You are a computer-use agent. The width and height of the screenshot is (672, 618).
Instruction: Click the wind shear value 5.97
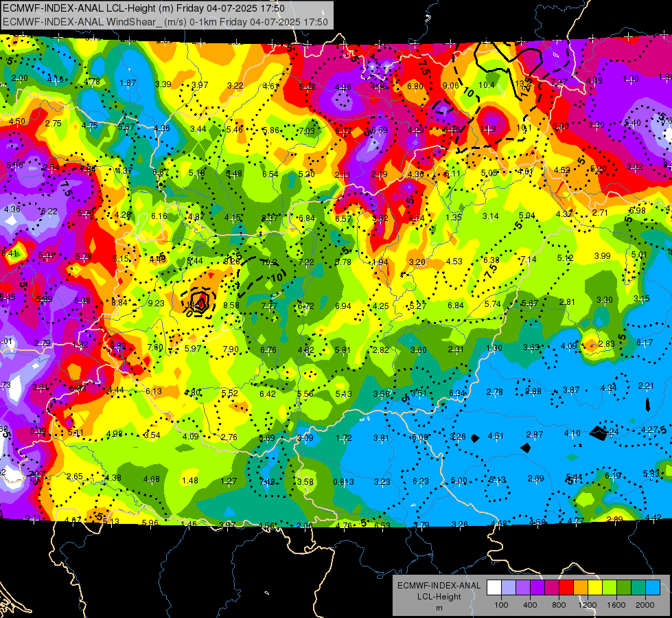point(193,348)
